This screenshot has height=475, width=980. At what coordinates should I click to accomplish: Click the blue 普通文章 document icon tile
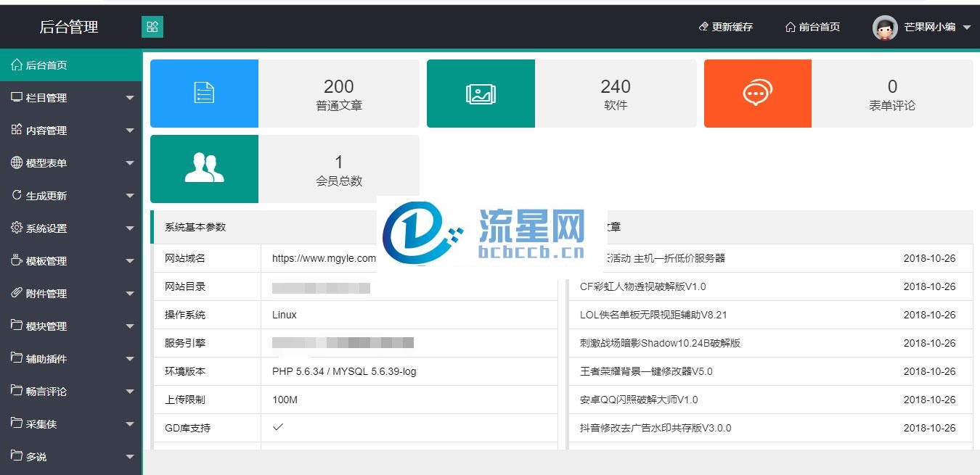point(204,94)
